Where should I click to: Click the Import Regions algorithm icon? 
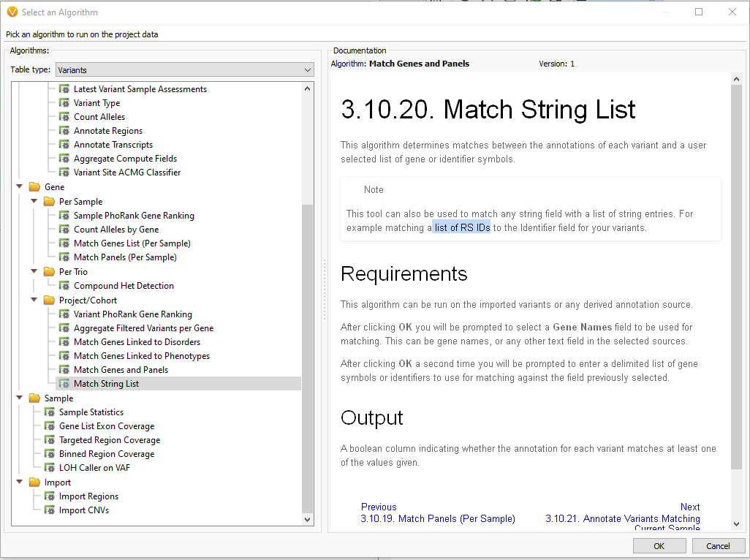49,496
